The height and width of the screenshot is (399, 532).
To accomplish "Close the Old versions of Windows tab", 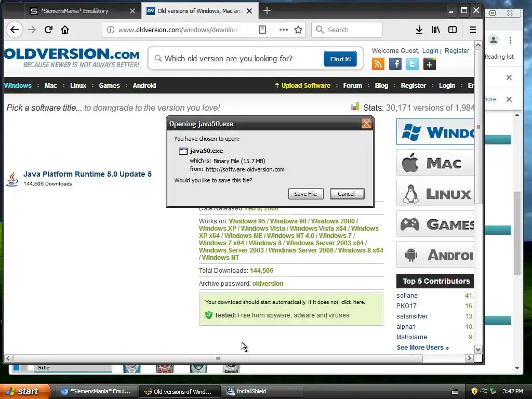I will point(249,11).
